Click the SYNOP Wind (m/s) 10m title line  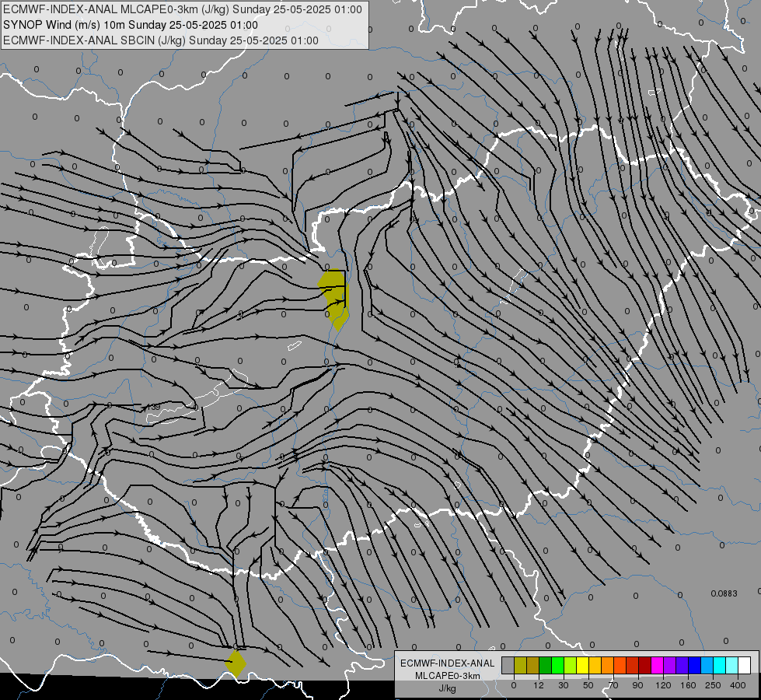(131, 25)
